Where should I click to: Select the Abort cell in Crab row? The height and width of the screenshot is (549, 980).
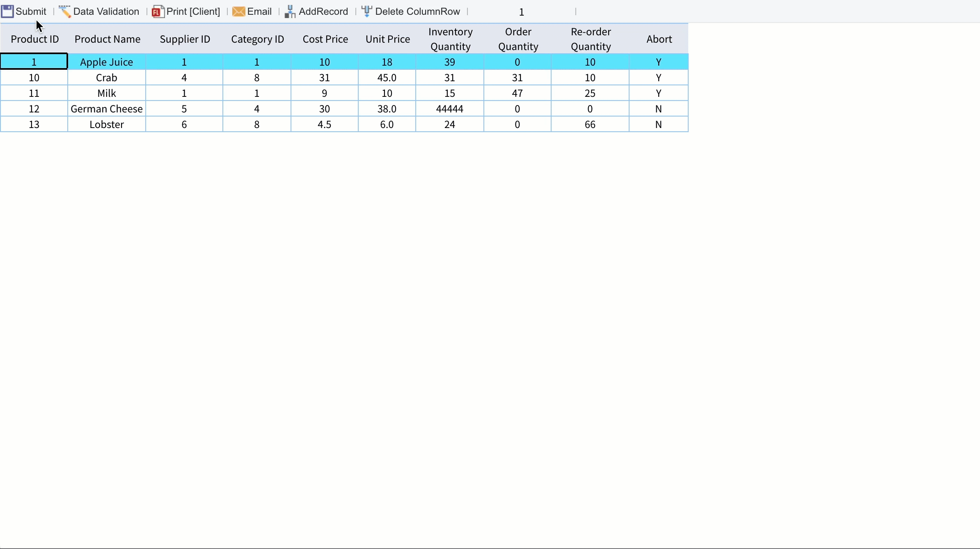pos(659,78)
